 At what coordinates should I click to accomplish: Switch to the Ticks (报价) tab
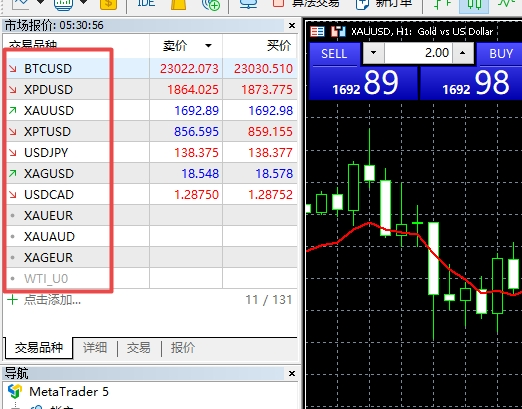click(183, 348)
